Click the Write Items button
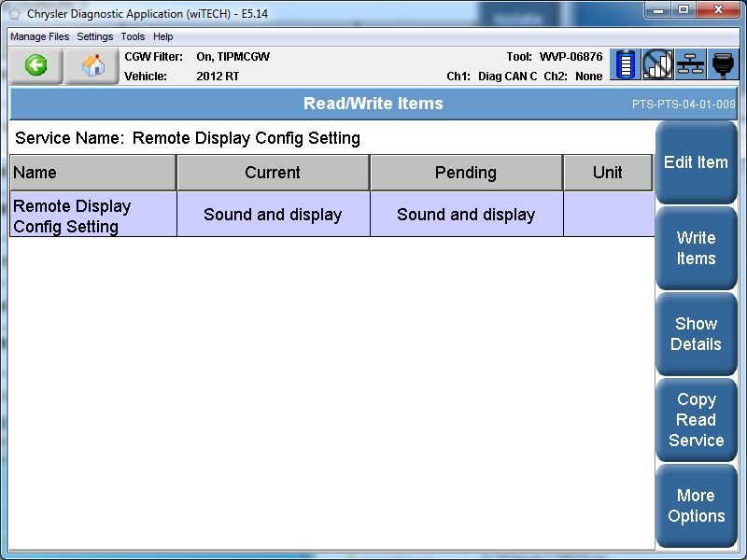The image size is (747, 560). pyautogui.click(x=696, y=248)
